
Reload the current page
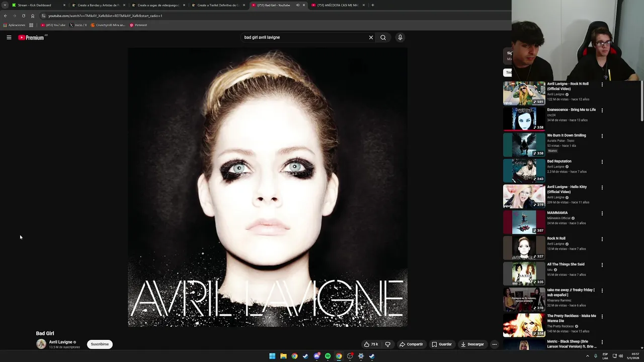23,16
